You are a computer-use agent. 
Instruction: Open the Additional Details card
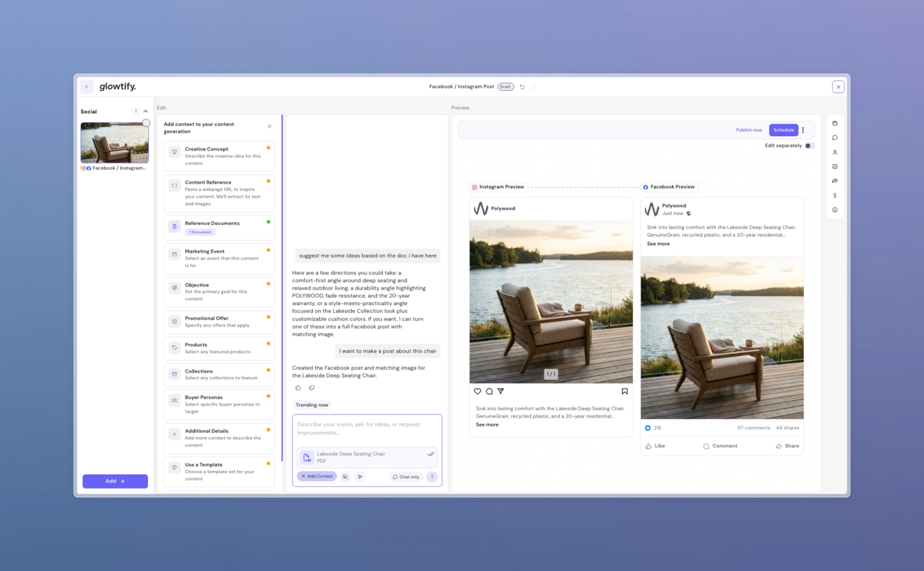point(219,438)
